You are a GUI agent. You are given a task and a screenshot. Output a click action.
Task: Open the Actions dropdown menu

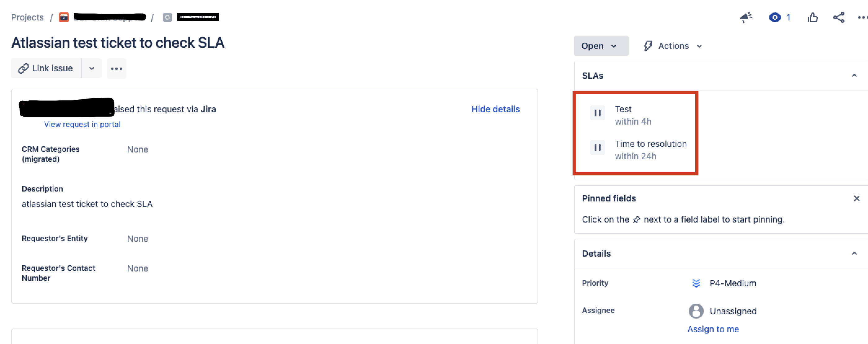(x=673, y=46)
